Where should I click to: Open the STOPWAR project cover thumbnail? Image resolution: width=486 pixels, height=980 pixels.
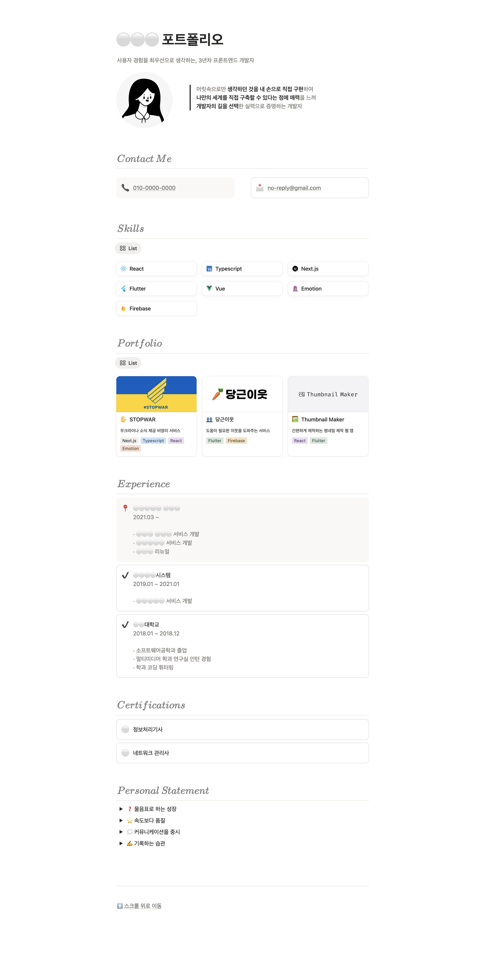pyautogui.click(x=157, y=394)
